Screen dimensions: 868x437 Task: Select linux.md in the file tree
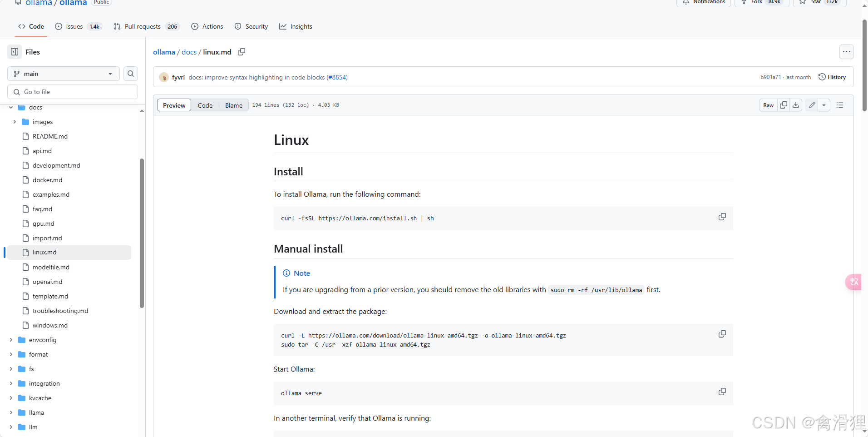pos(69,253)
